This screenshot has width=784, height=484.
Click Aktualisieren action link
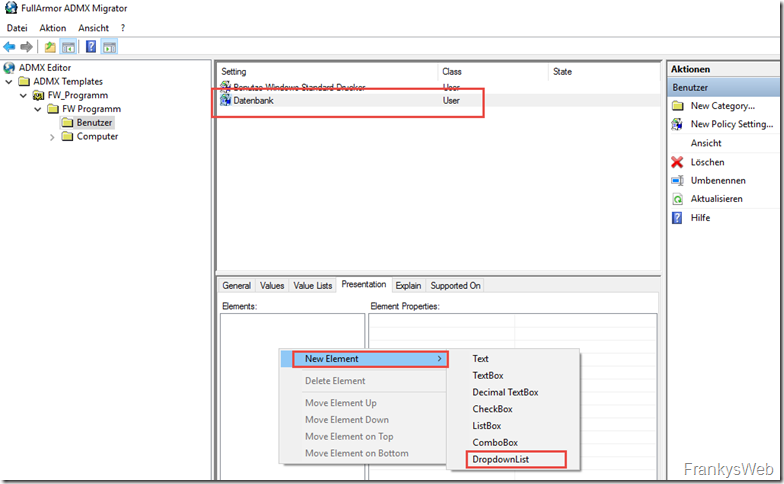716,199
